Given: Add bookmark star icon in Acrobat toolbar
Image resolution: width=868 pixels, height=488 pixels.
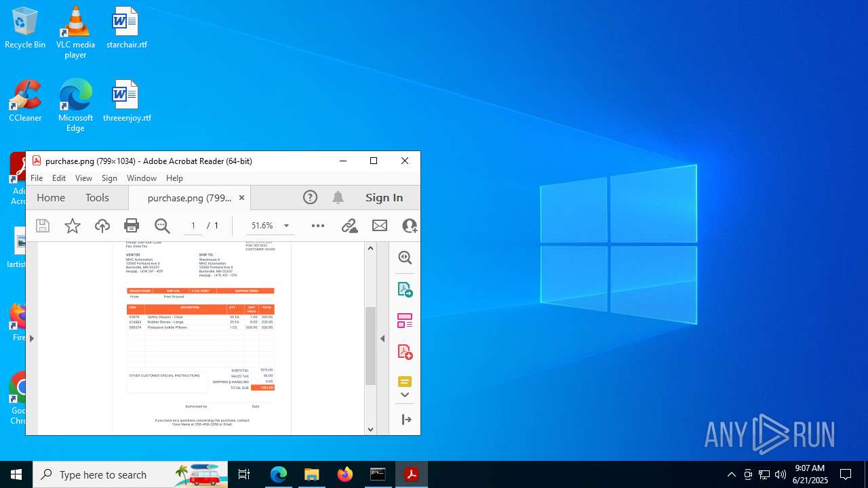Looking at the screenshot, I should [x=73, y=226].
